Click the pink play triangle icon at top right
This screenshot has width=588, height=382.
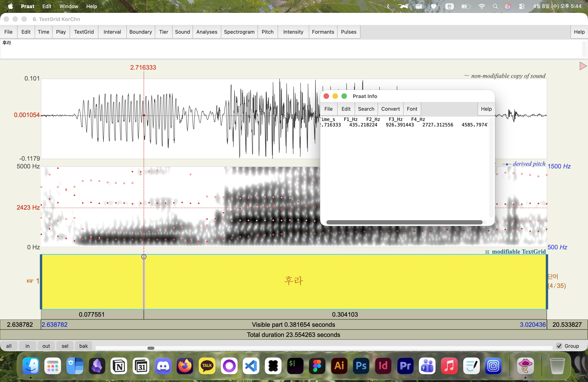coord(583,66)
